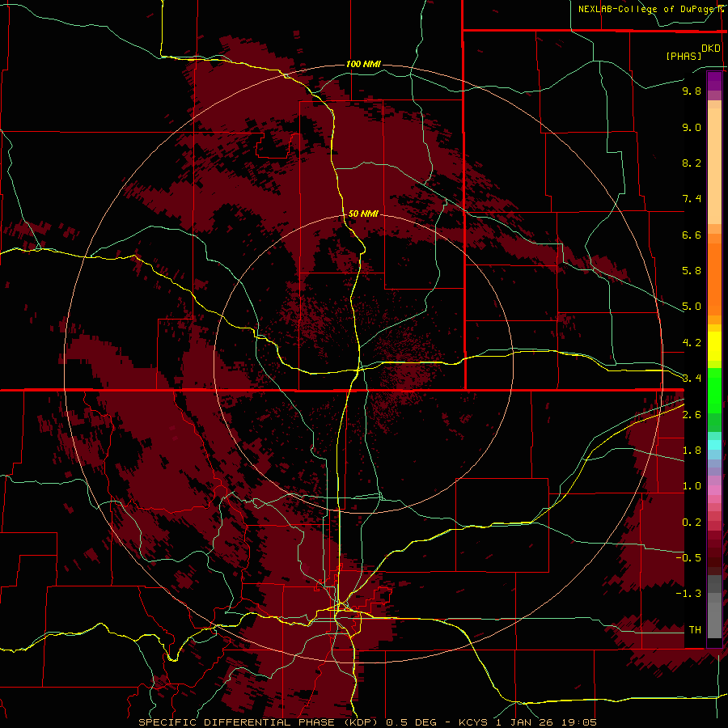
Task: Click the 50 NMI range ring label
Action: (x=363, y=214)
